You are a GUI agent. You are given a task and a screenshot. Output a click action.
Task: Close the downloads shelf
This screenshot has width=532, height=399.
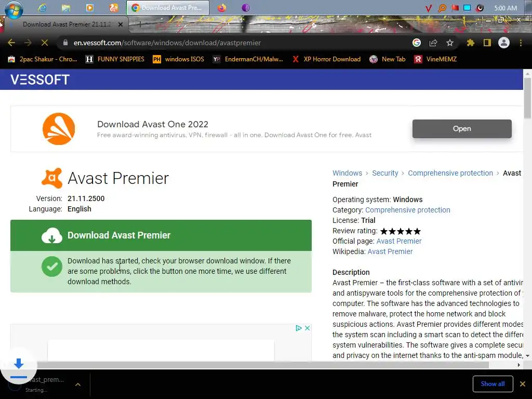pos(523,384)
